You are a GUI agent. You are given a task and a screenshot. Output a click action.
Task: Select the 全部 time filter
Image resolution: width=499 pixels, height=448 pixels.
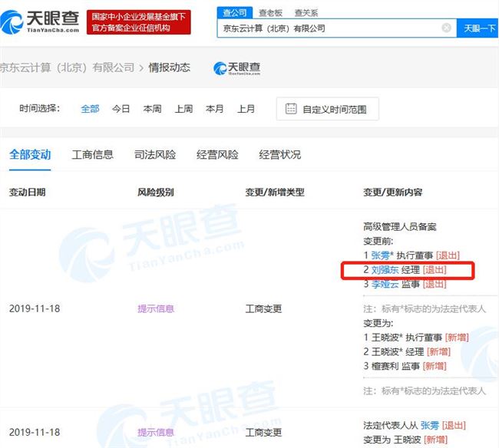pos(90,109)
